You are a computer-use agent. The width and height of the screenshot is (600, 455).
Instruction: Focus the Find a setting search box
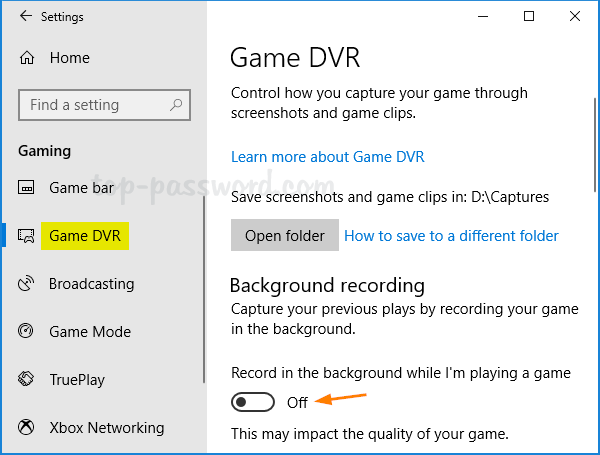(94, 105)
